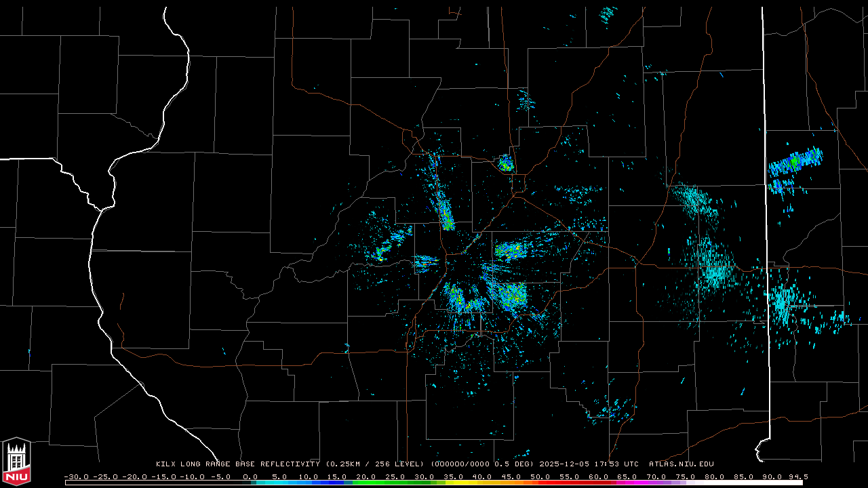Open the ATLAS.NIU.EDU link text

682,464
